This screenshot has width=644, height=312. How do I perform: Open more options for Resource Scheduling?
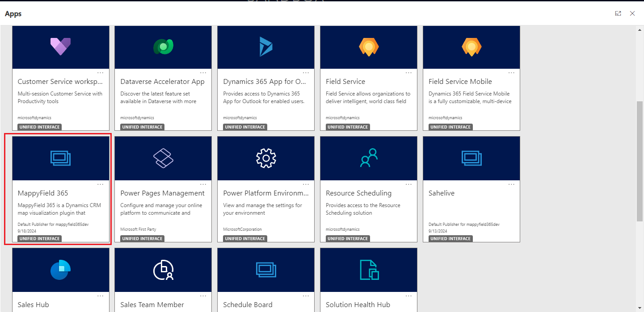pyautogui.click(x=409, y=184)
